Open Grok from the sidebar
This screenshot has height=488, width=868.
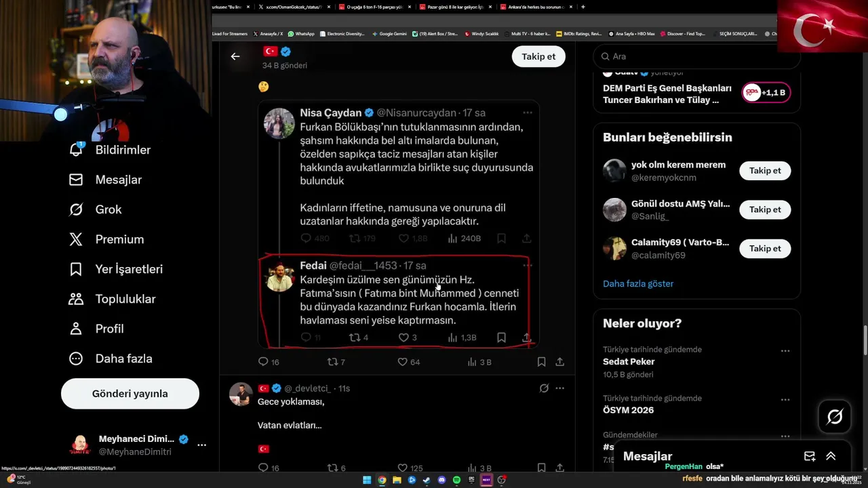click(95, 209)
